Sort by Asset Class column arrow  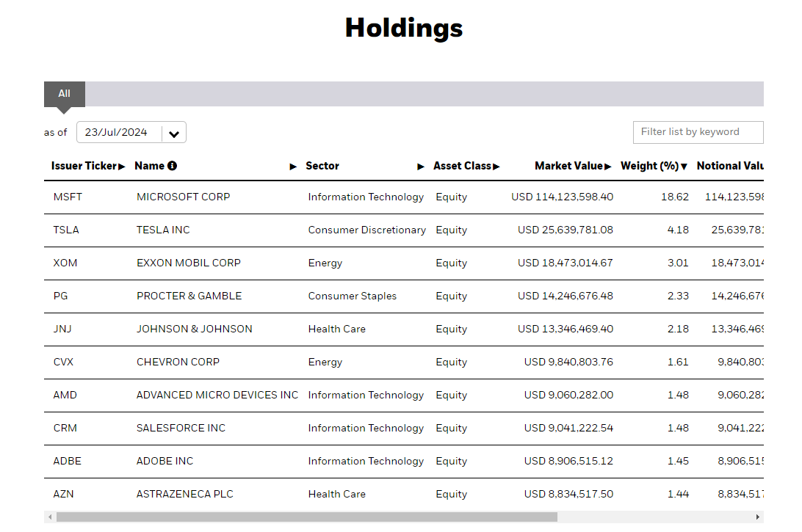pos(496,167)
